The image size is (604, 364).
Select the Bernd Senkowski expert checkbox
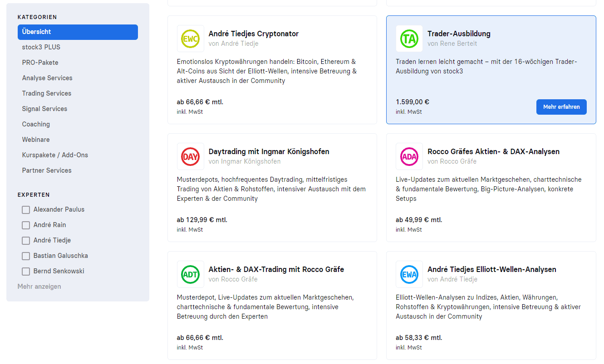tap(26, 272)
